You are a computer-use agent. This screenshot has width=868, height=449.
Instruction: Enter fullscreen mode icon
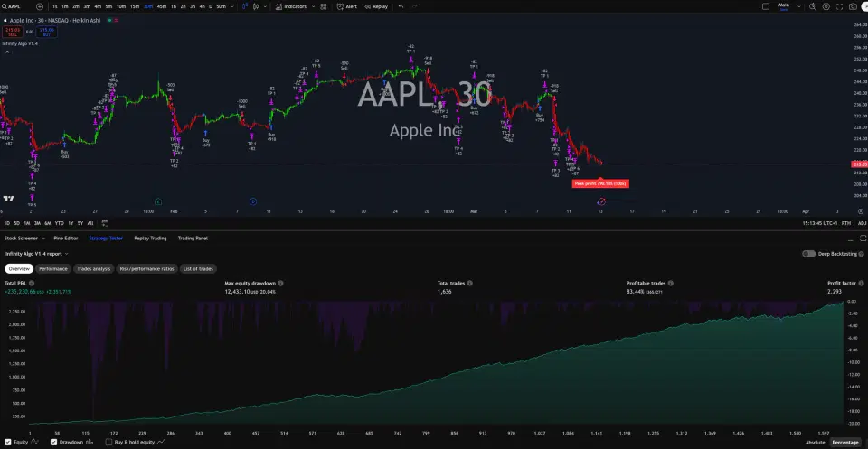pos(840,6)
